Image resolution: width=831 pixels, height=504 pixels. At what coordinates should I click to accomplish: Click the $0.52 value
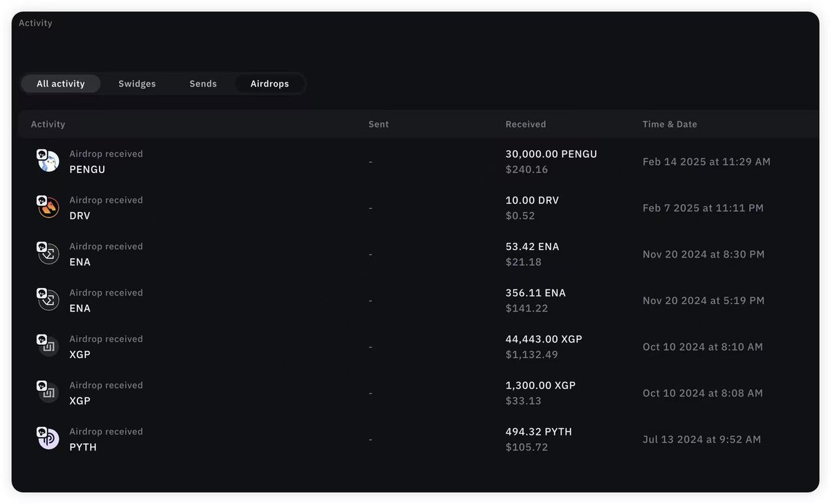coord(520,216)
